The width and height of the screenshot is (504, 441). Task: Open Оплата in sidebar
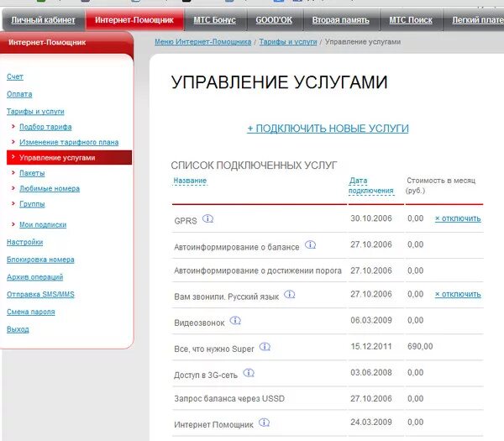coord(19,94)
